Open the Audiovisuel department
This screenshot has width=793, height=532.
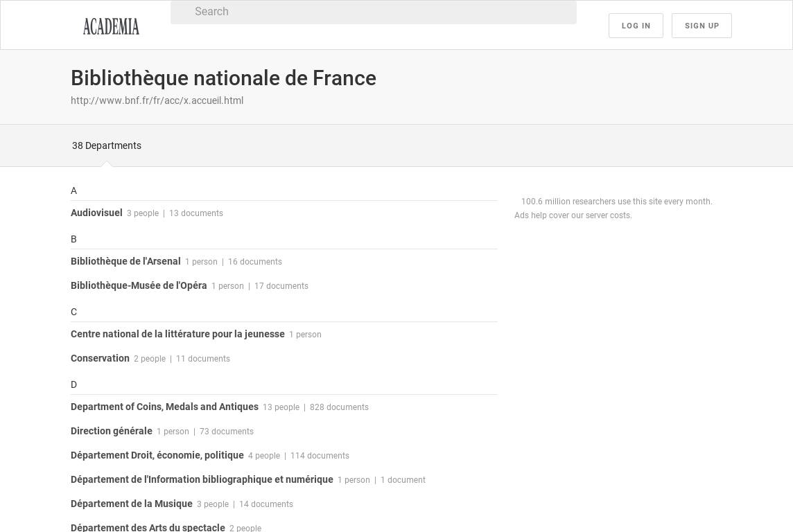click(x=96, y=213)
